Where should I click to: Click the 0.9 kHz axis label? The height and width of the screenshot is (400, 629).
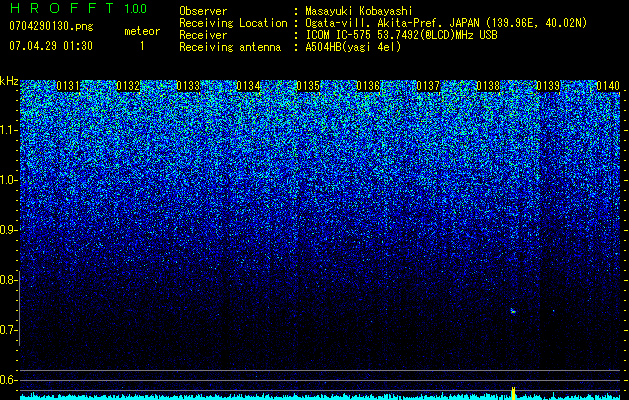[8, 230]
